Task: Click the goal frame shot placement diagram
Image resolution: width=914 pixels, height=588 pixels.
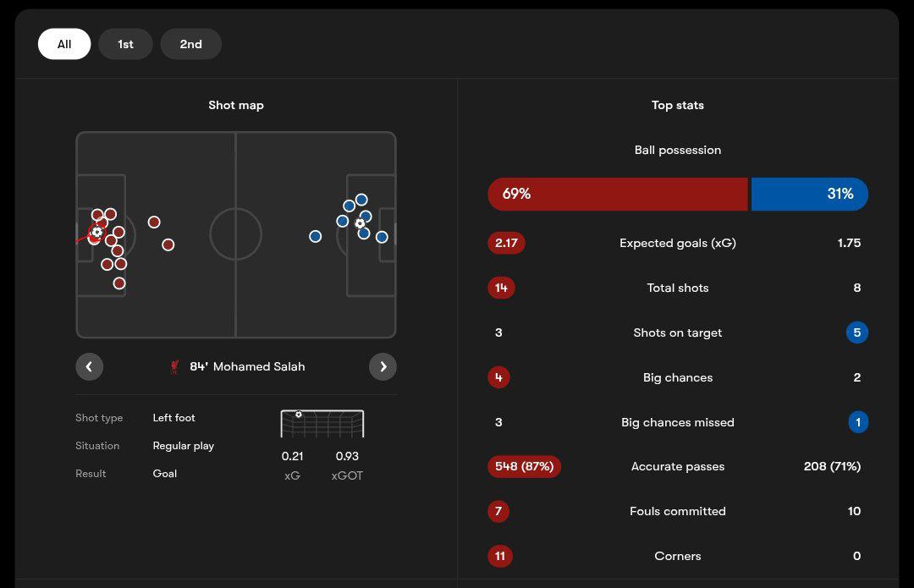Action: tap(322, 423)
